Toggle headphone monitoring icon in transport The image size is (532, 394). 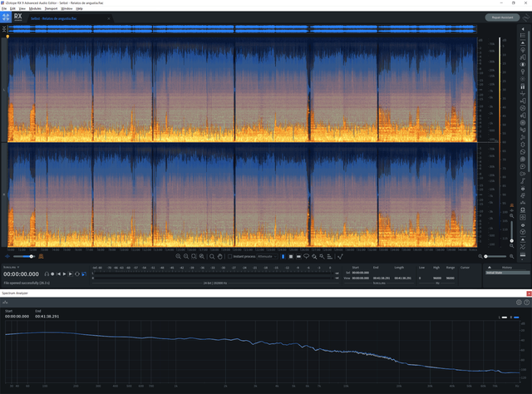click(47, 273)
